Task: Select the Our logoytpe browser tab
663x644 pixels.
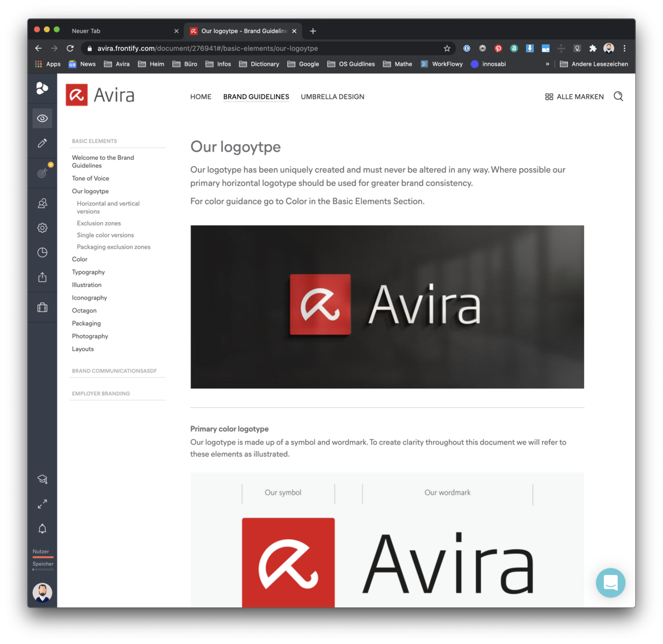Action: coord(244,31)
